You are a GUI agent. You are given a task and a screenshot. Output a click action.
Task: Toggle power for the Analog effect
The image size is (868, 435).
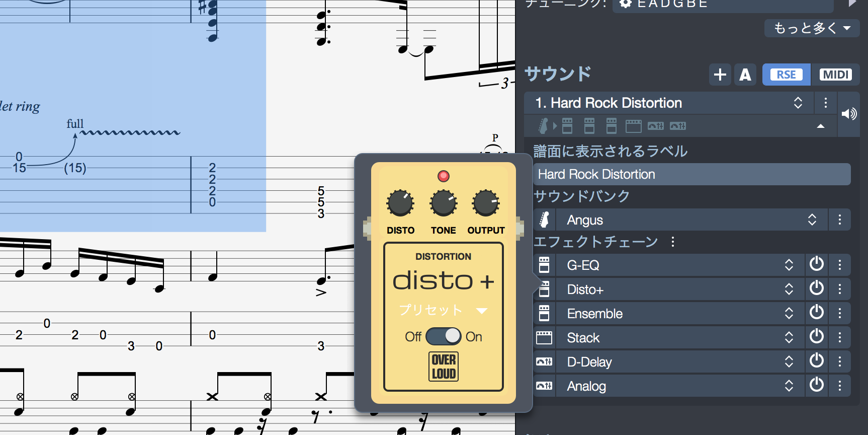(816, 386)
